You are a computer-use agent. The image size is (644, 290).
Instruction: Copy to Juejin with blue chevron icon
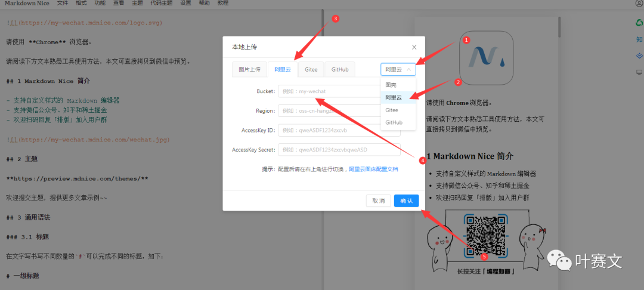[639, 55]
